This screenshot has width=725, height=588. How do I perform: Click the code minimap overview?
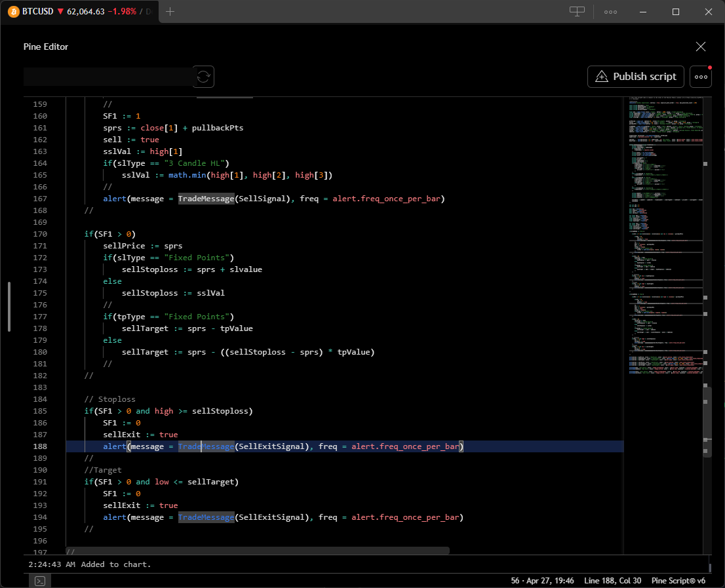[665, 236]
